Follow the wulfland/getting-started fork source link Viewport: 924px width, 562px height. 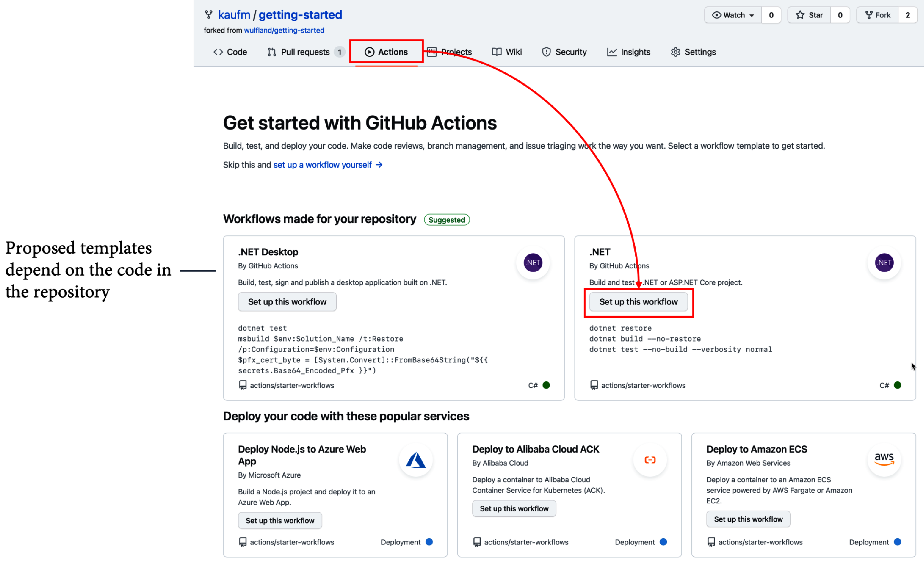284,30
